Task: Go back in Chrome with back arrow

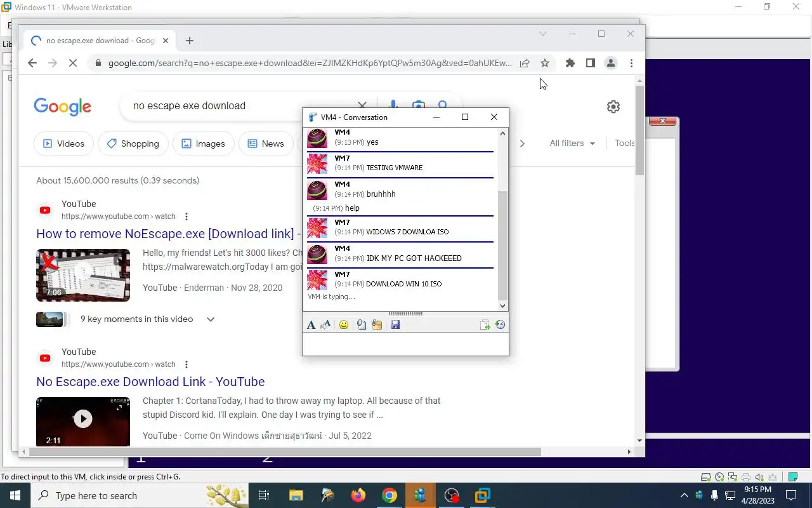Action: (32, 63)
